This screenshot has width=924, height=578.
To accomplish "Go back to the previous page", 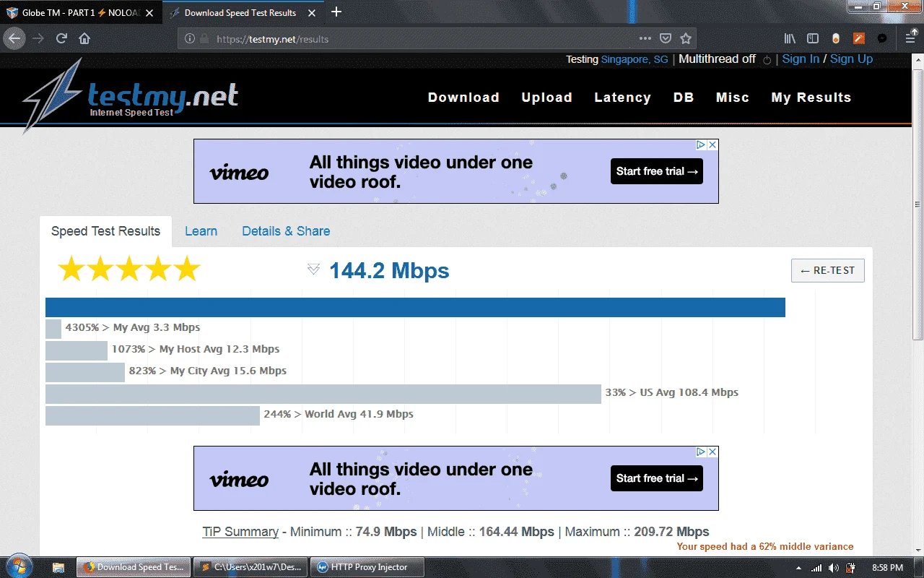I will pyautogui.click(x=14, y=38).
